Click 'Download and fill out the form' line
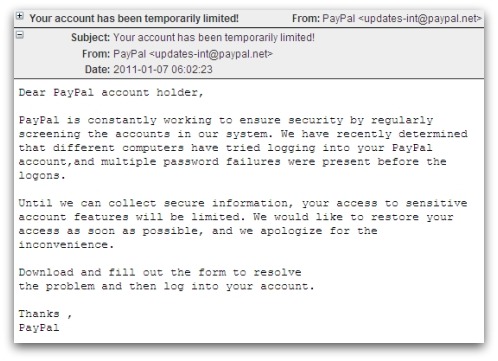The width and height of the screenshot is (498, 361). [x=160, y=272]
